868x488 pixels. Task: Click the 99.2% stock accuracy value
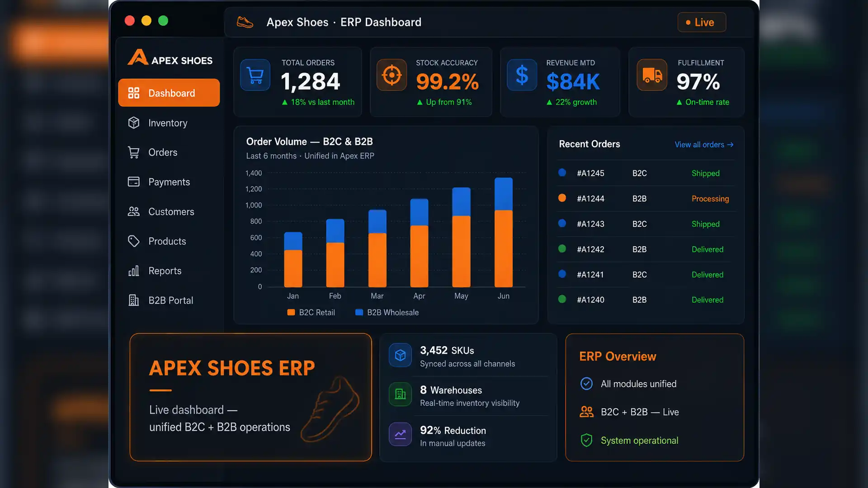[447, 82]
